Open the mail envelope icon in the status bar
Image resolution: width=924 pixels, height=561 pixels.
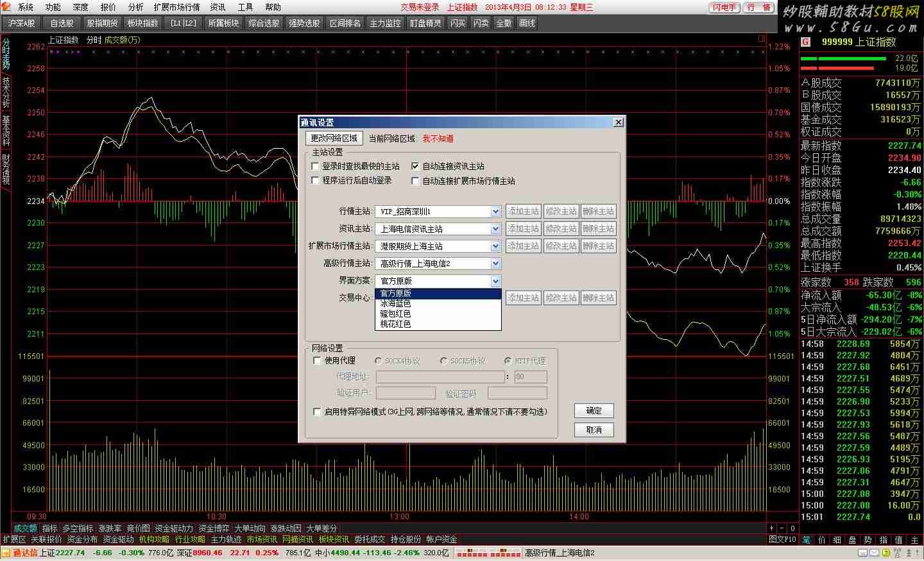[875, 553]
